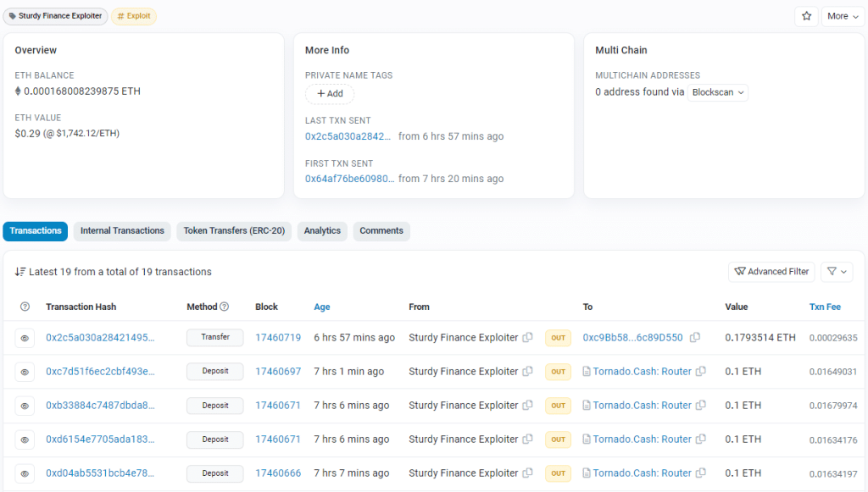
Task: Click the 0.00029635 txn fee
Action: click(833, 338)
